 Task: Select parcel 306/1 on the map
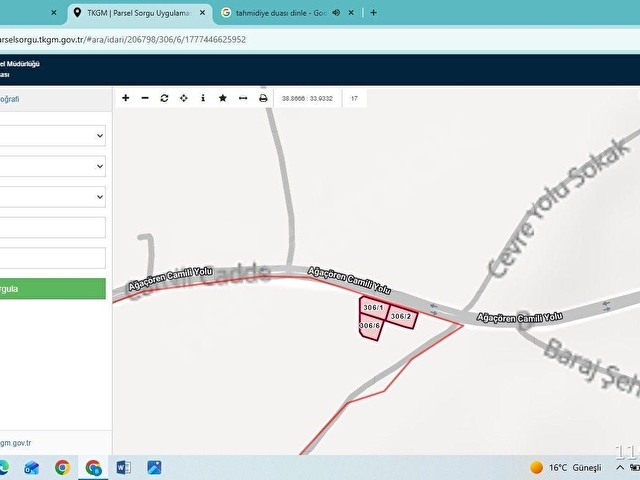pyautogui.click(x=373, y=307)
